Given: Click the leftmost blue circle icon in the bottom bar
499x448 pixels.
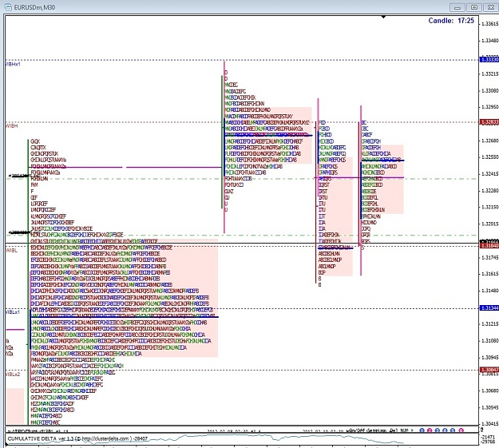Looking at the screenshot, I should pos(422,430).
